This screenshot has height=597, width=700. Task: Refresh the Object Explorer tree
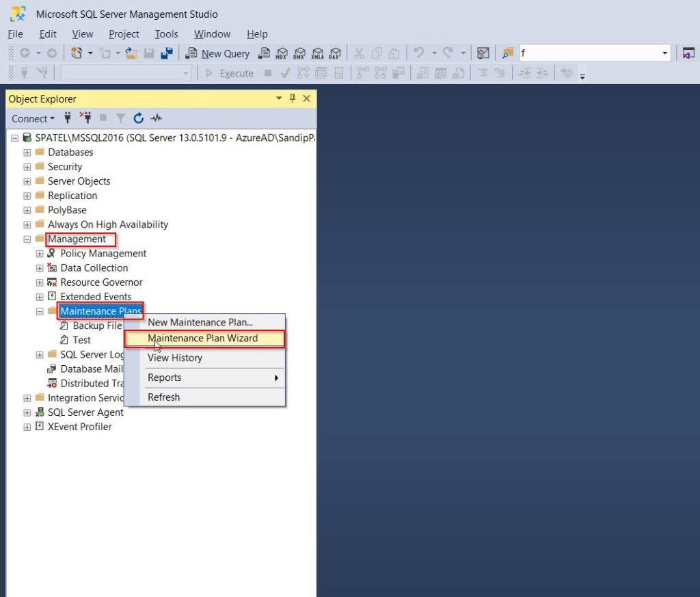click(138, 118)
